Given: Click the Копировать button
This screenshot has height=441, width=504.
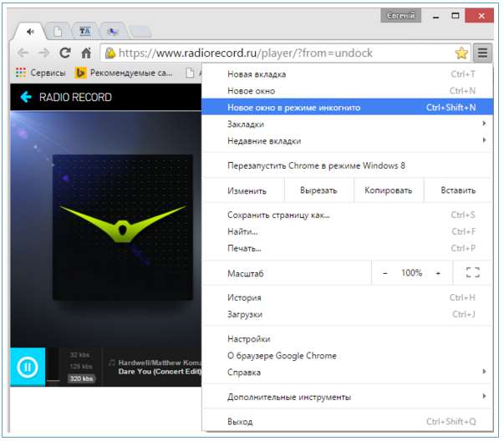Looking at the screenshot, I should (x=388, y=190).
